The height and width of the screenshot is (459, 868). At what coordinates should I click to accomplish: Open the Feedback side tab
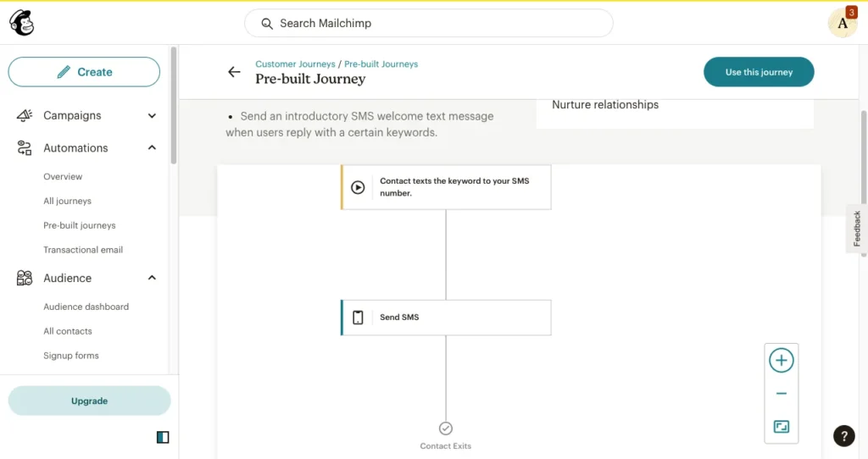coord(856,229)
